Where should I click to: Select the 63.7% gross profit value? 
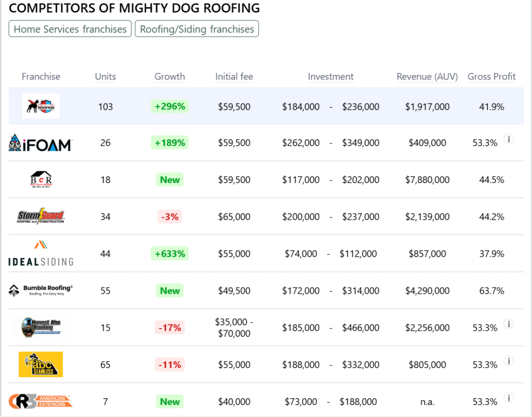click(491, 291)
